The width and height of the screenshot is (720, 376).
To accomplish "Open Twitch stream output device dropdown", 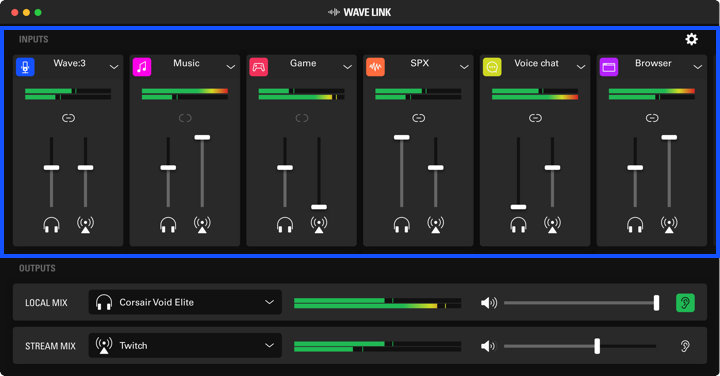I will pos(185,345).
